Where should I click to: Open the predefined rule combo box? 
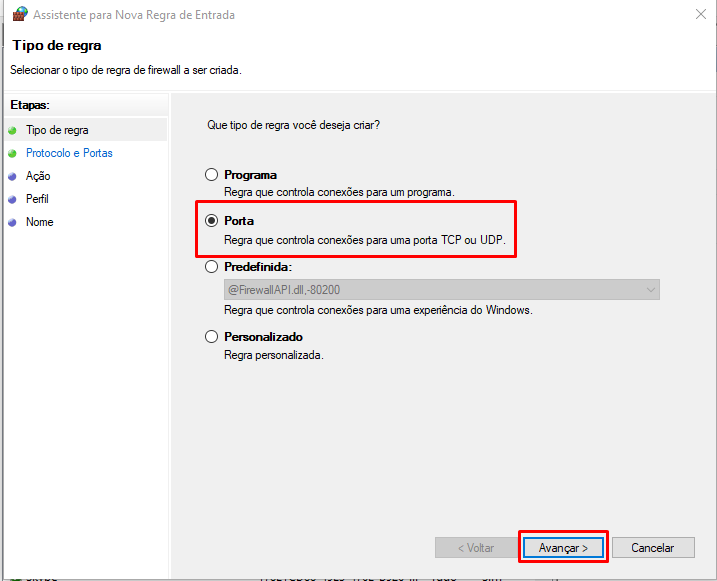coord(440,290)
